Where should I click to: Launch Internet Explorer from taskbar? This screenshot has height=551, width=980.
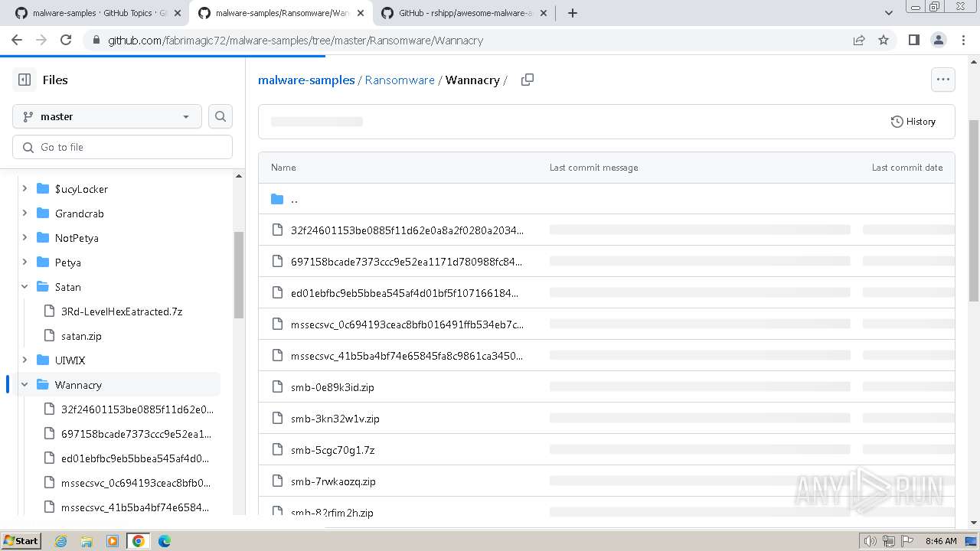(61, 541)
